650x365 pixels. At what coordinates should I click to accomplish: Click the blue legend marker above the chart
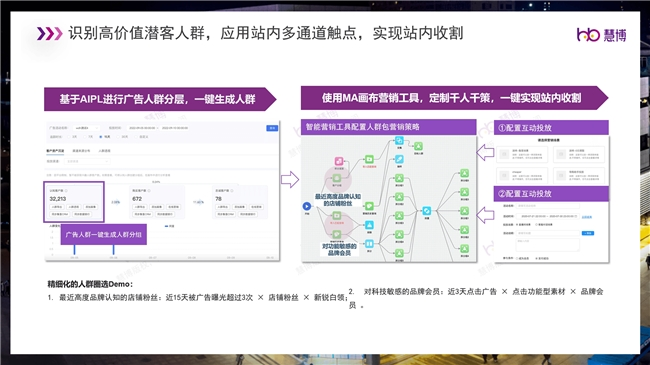tap(166, 226)
